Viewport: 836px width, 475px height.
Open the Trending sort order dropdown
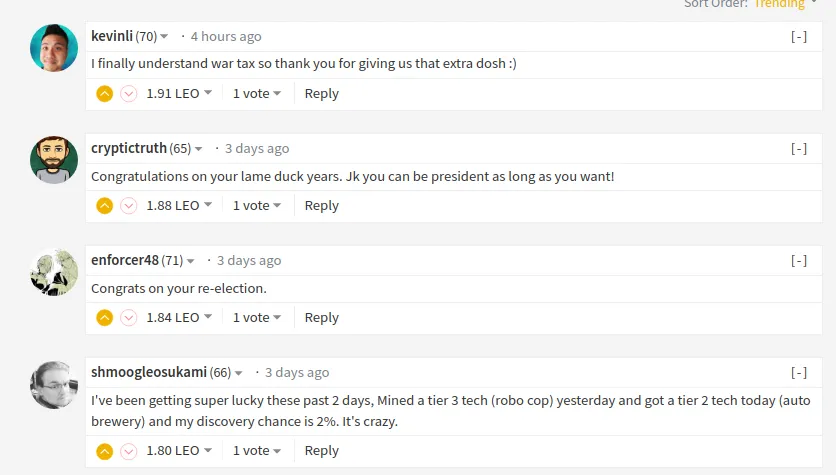click(784, 4)
